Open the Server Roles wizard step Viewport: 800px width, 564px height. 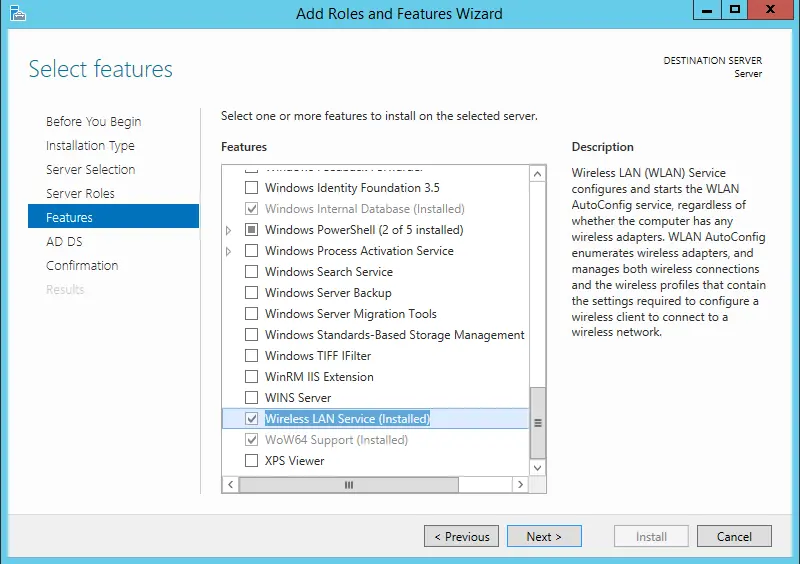[x=80, y=194]
